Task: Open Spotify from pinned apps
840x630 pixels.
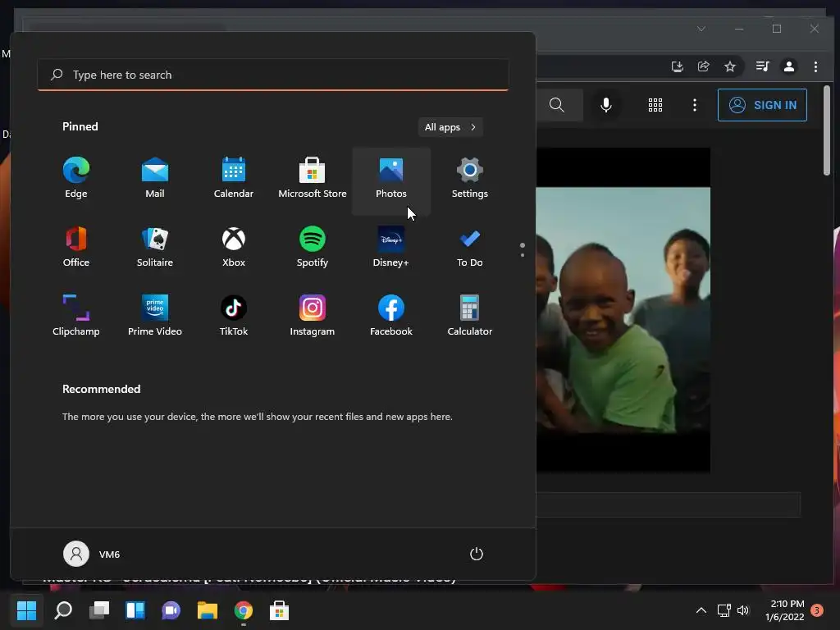Action: pos(313,247)
